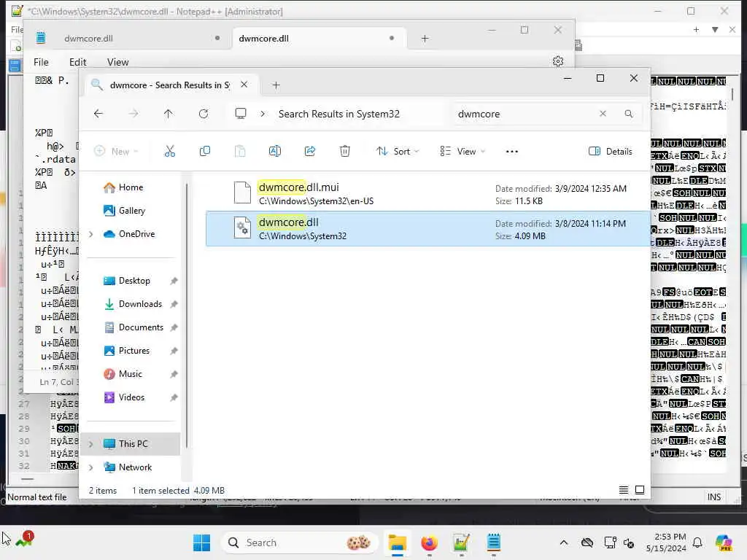Click the taskbar clock showing 2:53 PM
Viewport: 747px width, 560px height.
(x=666, y=542)
